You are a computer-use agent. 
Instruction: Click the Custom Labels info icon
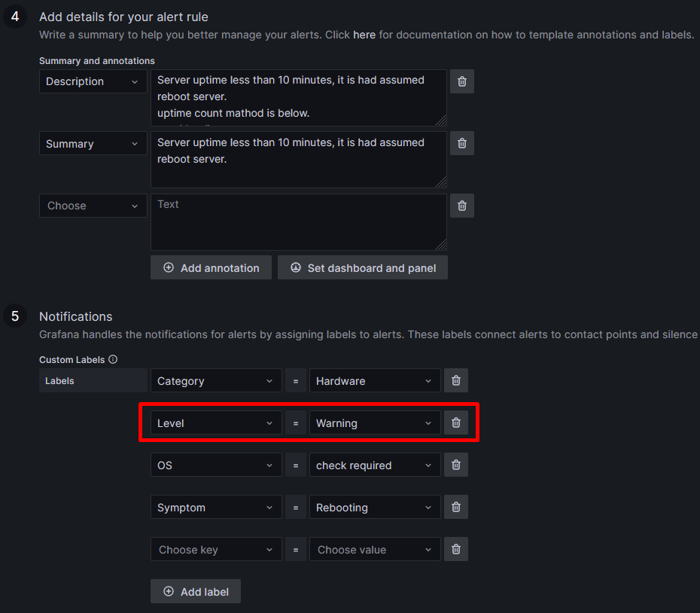[113, 359]
